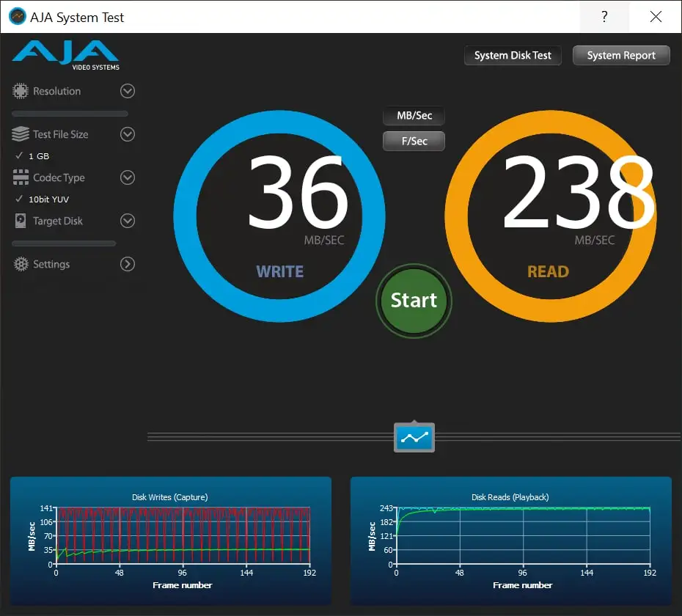This screenshot has height=616, width=682.
Task: Click the Resolution label
Action: [x=57, y=91]
